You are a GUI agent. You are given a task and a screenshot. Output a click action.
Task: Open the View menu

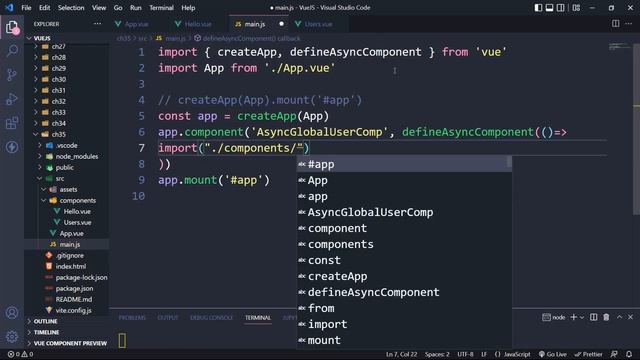click(x=99, y=8)
